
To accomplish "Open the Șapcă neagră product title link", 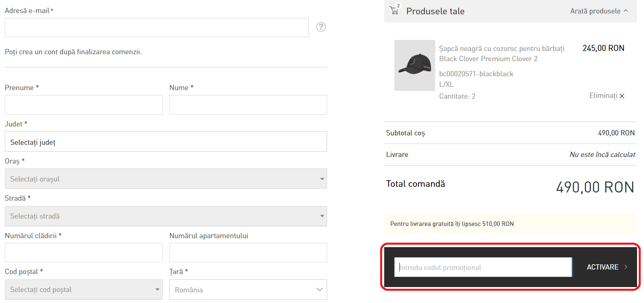I will (501, 53).
